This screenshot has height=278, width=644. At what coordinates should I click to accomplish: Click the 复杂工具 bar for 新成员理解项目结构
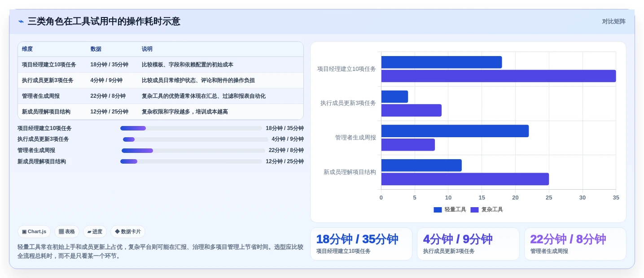coord(465,179)
